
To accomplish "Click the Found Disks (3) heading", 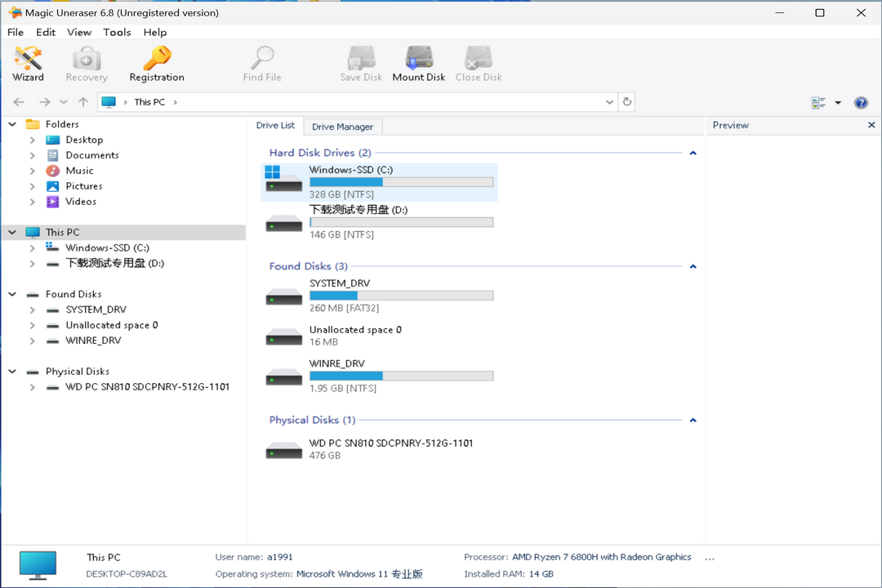I will (308, 266).
